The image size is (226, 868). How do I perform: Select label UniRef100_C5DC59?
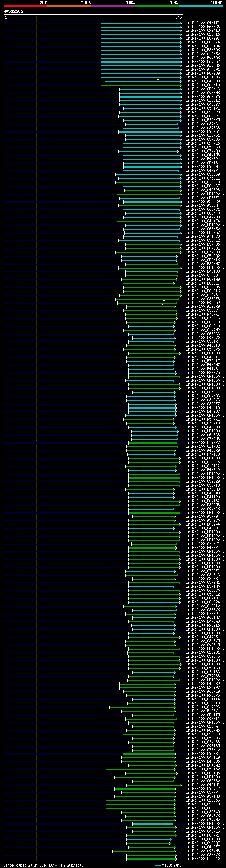tap(203, 174)
